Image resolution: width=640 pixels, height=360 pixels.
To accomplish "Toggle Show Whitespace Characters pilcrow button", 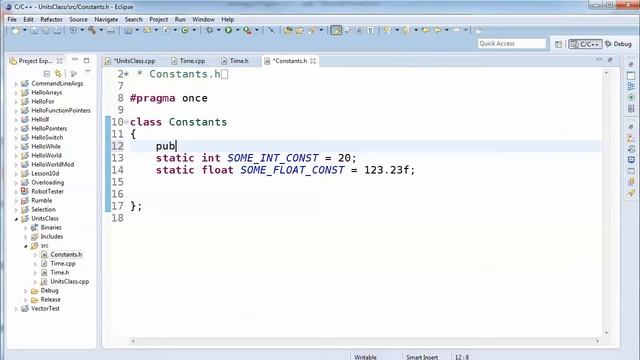I will [x=371, y=30].
